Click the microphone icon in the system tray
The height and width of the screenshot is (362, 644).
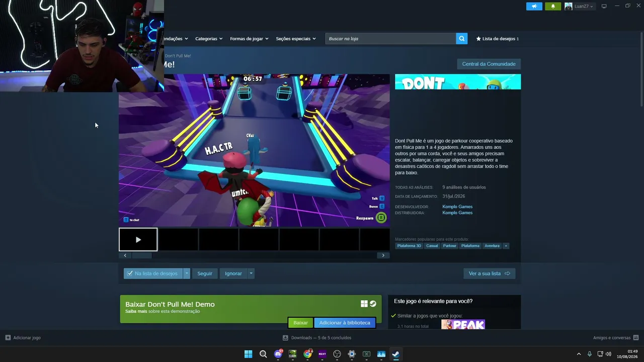click(590, 354)
